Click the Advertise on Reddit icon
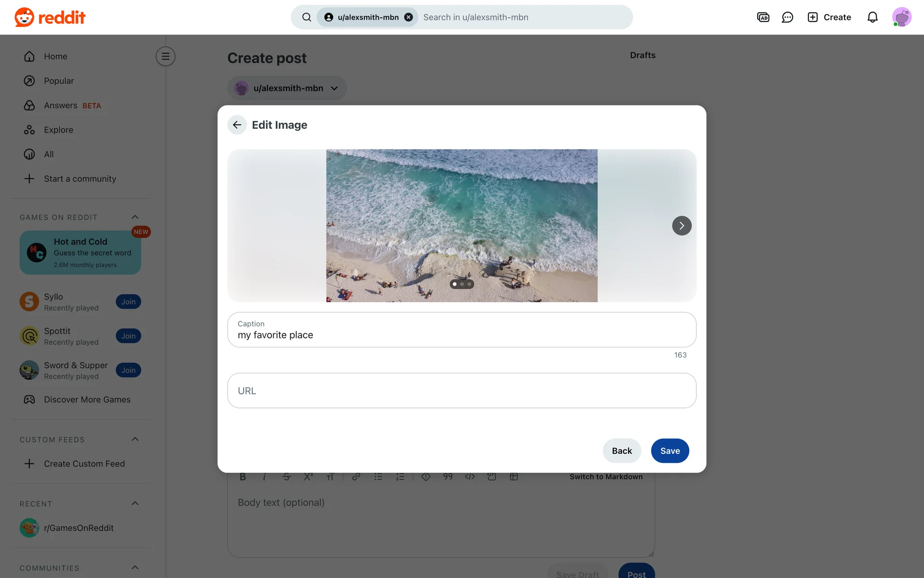Viewport: 924px width, 578px height. 763,17
